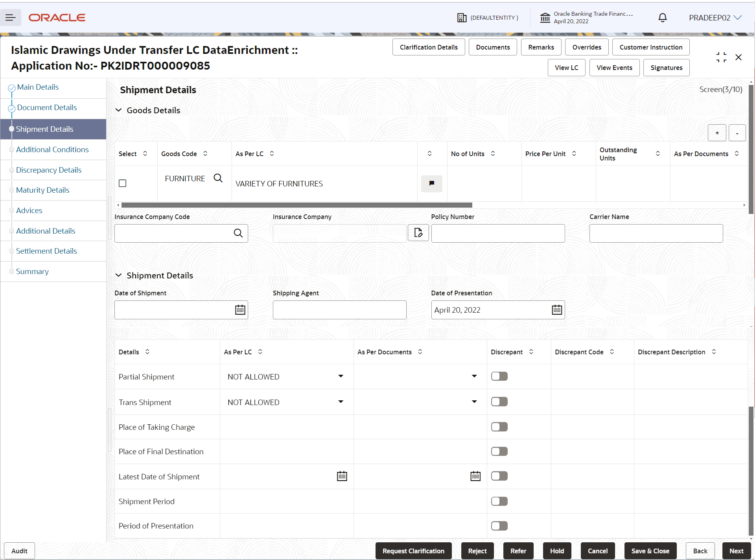Viewport: 755px width, 560px height.
Task: Enable the Partial Shipment discrepant toggle
Action: (x=499, y=376)
